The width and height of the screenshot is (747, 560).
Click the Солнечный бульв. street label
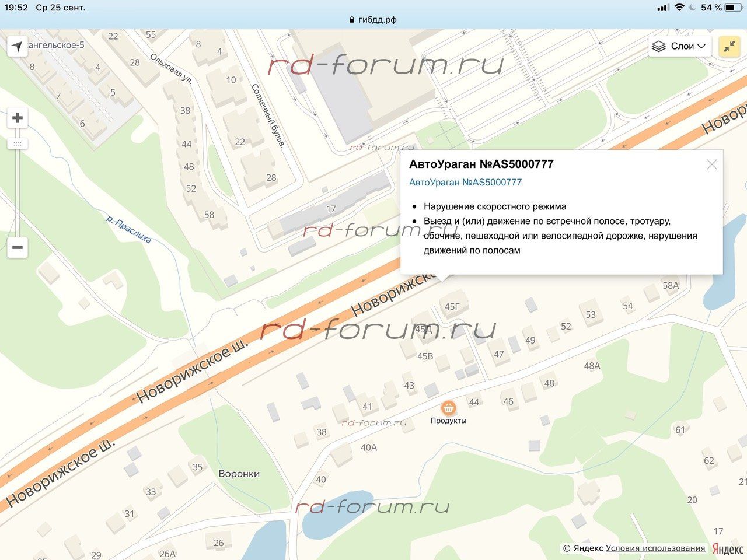coord(267,115)
